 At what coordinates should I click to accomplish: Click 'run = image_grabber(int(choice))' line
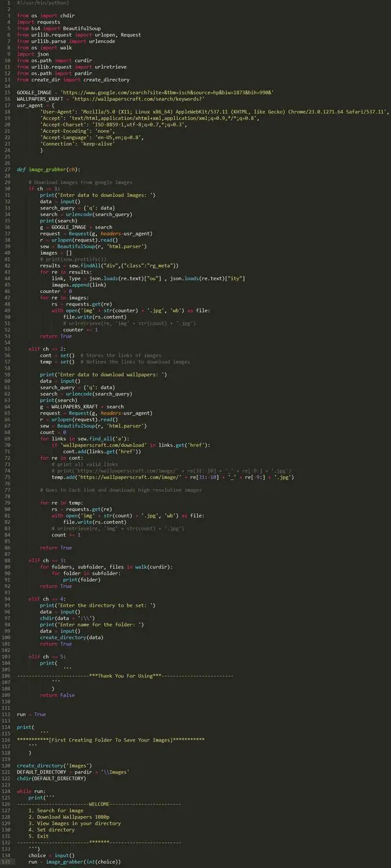(x=75, y=861)
